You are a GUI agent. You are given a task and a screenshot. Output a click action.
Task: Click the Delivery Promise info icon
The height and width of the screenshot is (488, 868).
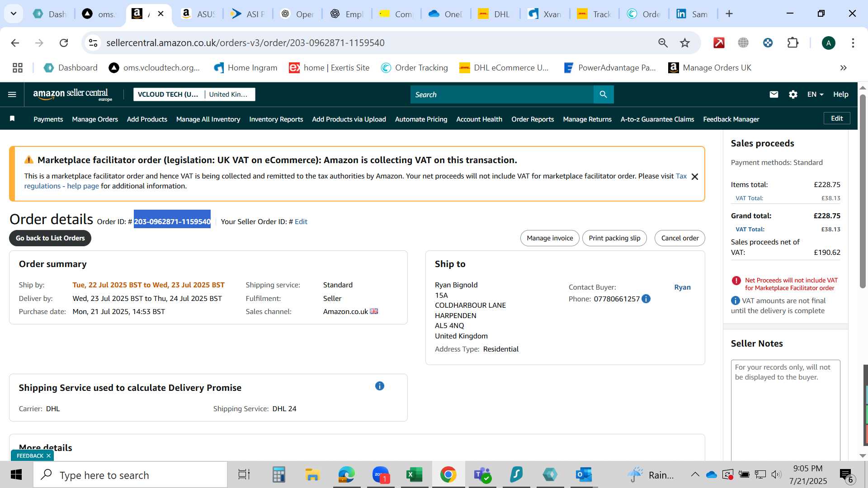coord(380,386)
